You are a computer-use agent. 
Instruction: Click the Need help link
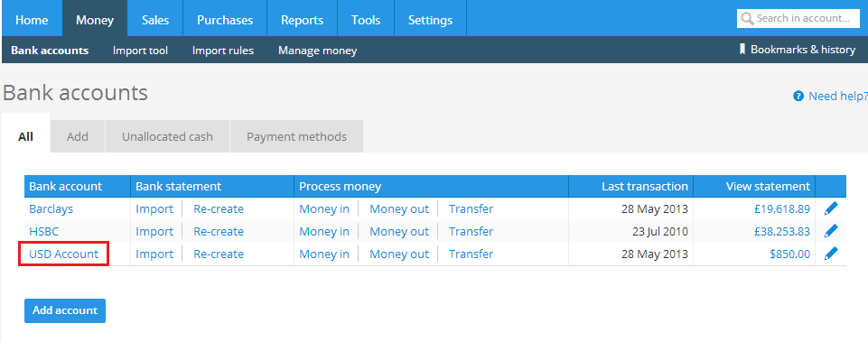pos(837,97)
